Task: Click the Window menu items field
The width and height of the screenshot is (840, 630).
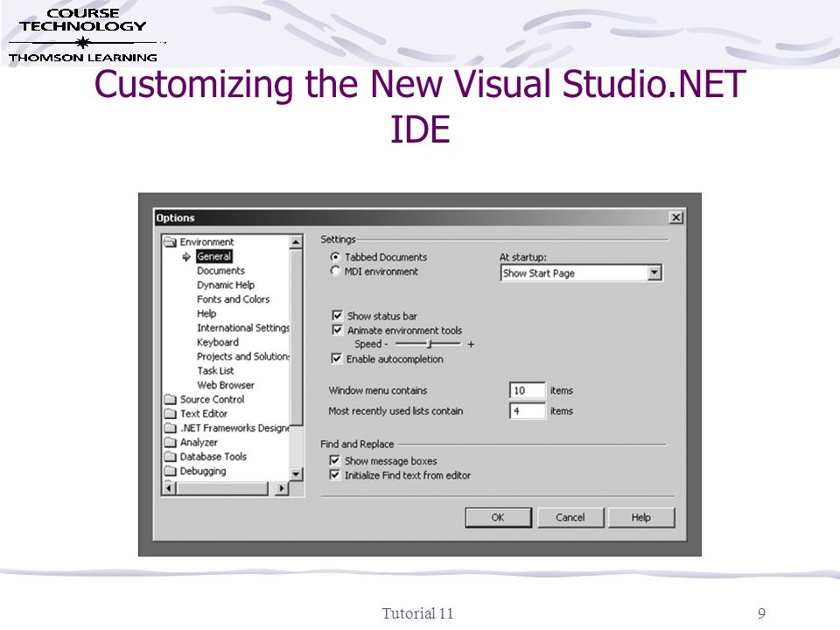Action: 527,390
